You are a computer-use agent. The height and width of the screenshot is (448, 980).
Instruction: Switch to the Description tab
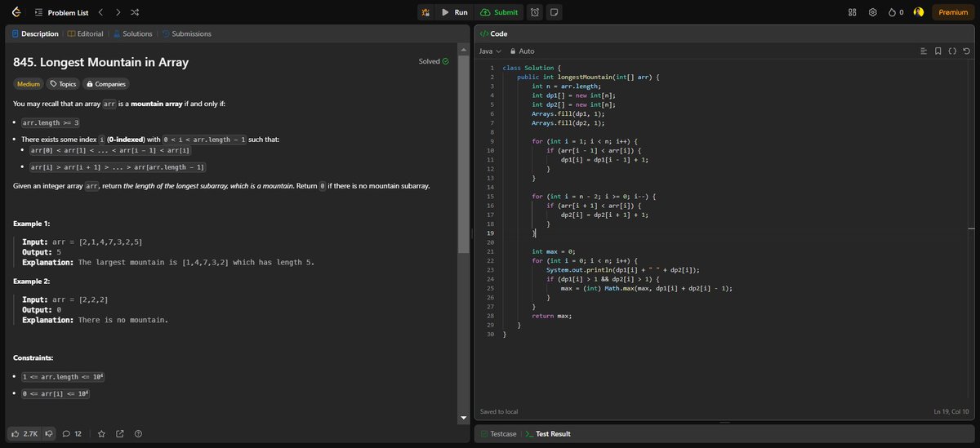tap(35, 33)
